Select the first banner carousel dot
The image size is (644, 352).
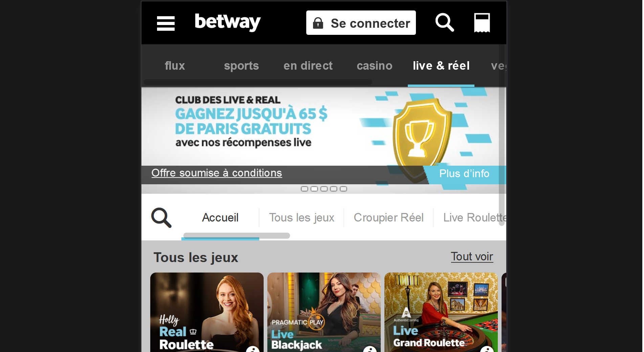click(x=305, y=189)
